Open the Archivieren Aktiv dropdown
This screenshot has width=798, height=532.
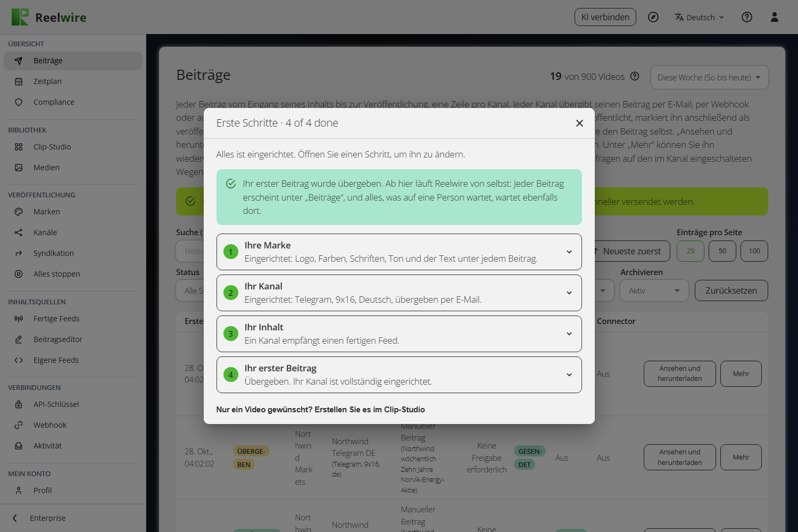point(654,290)
